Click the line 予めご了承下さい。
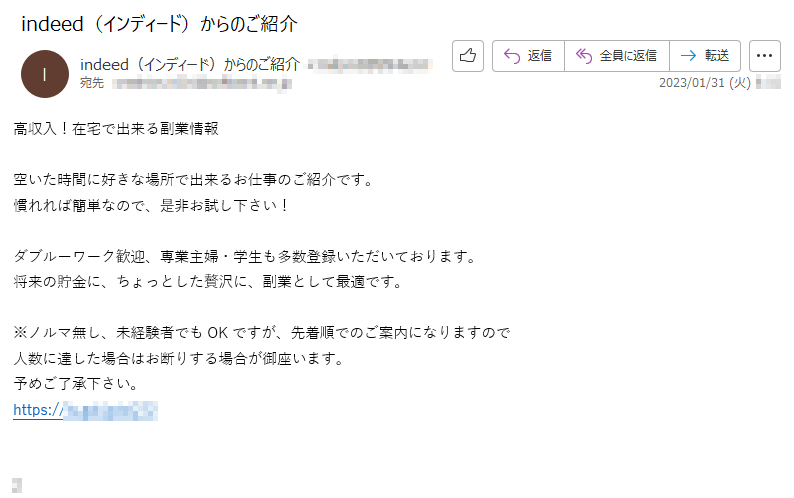Viewport: 794px width, 498px height. 76,384
